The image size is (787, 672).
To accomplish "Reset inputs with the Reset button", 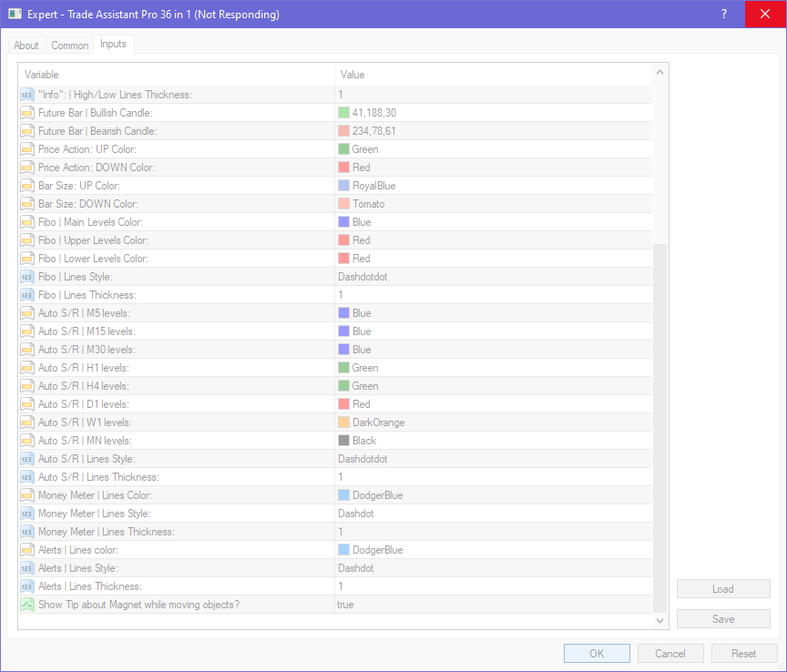I will (x=744, y=654).
